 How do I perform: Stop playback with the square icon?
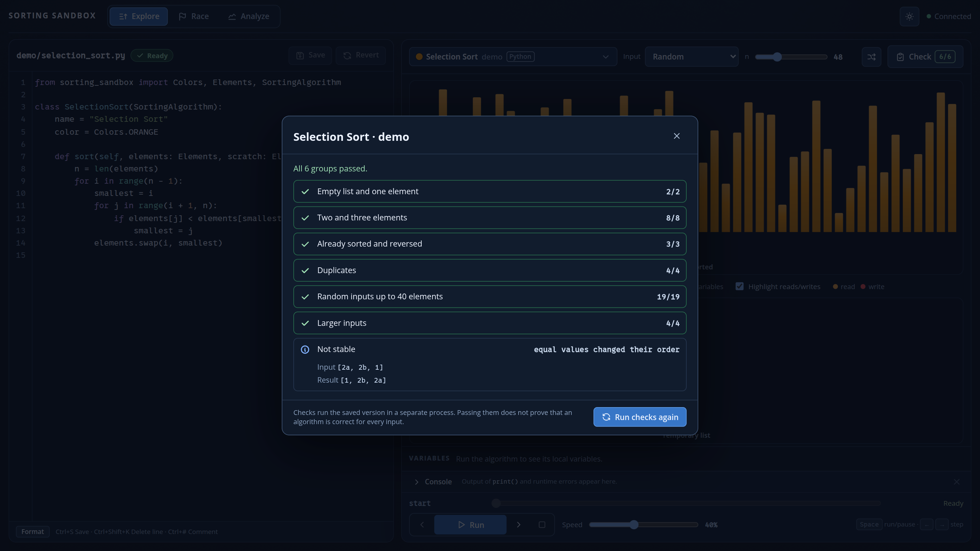[542, 525]
